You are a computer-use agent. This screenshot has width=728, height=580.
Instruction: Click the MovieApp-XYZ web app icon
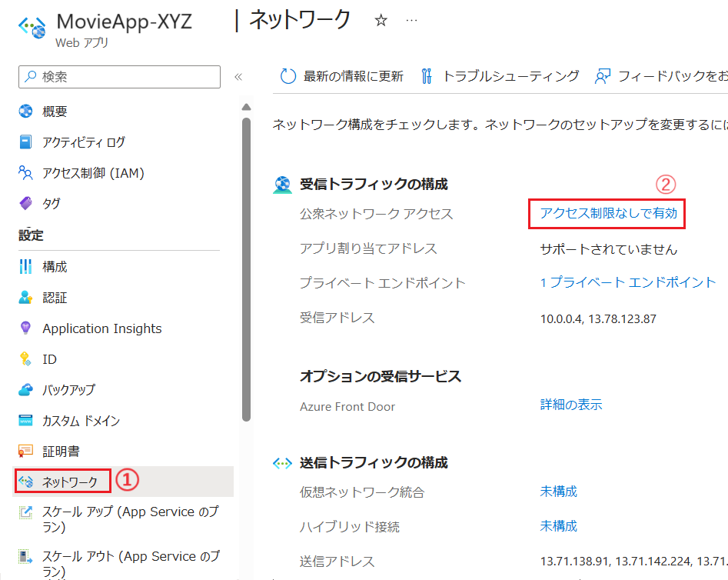pos(32,28)
